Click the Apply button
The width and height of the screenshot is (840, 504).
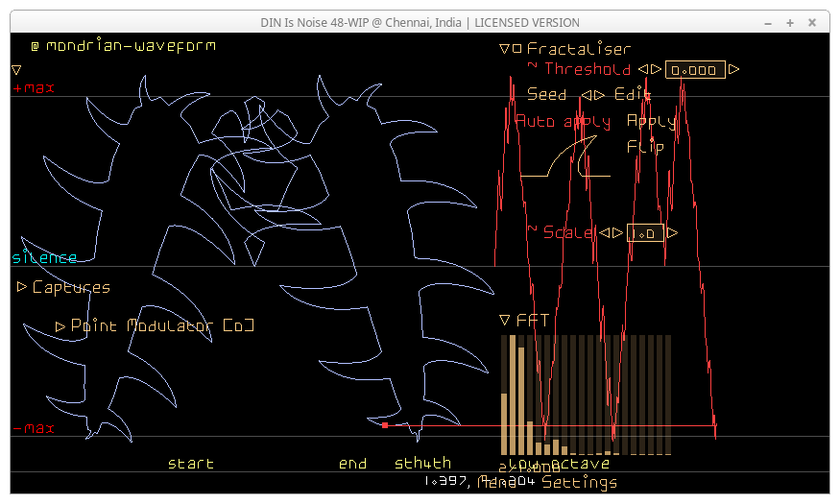(651, 121)
